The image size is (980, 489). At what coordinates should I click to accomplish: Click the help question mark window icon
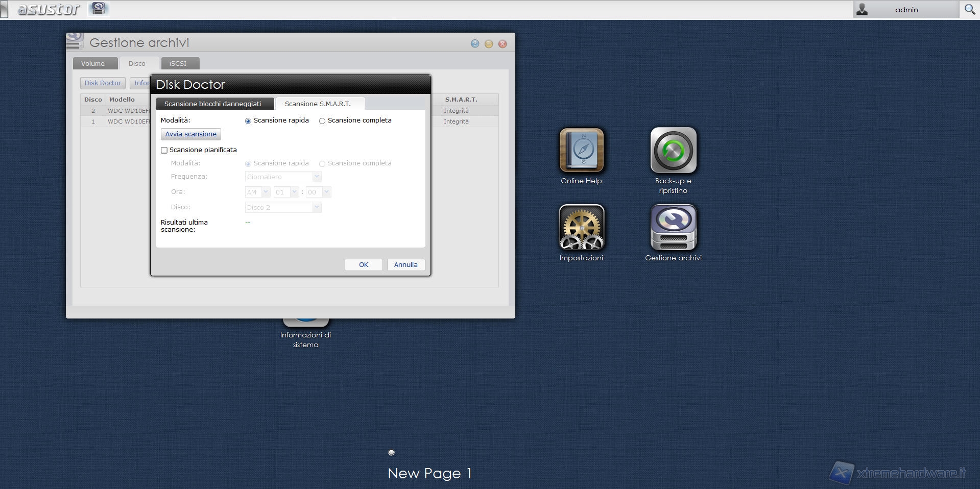coord(475,44)
